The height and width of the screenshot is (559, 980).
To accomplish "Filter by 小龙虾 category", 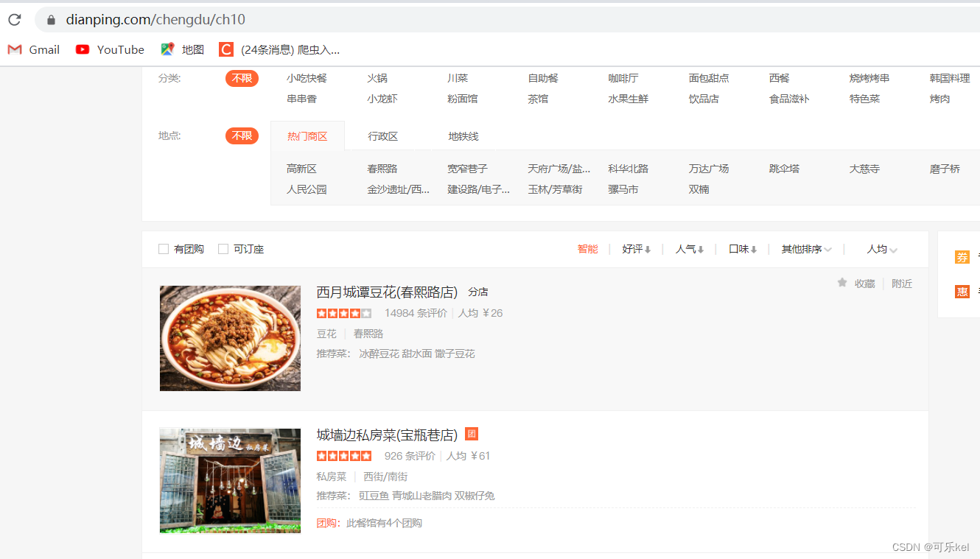I will tap(382, 99).
